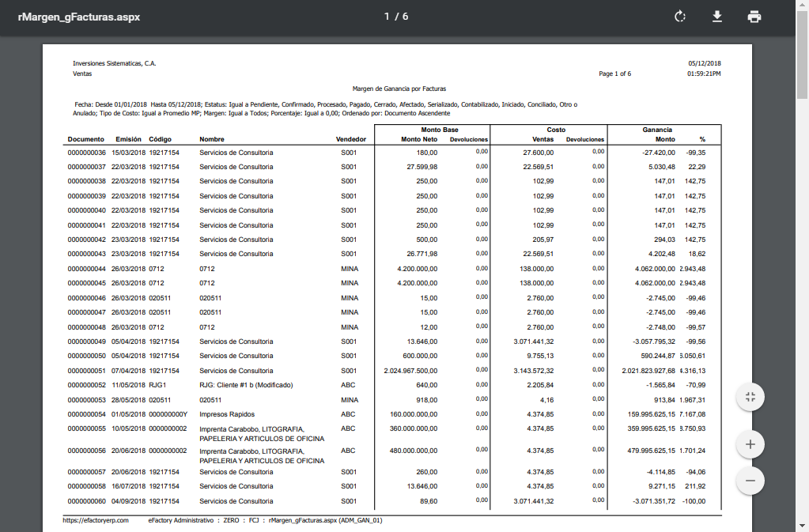Click the Vendedor column header

click(350, 139)
